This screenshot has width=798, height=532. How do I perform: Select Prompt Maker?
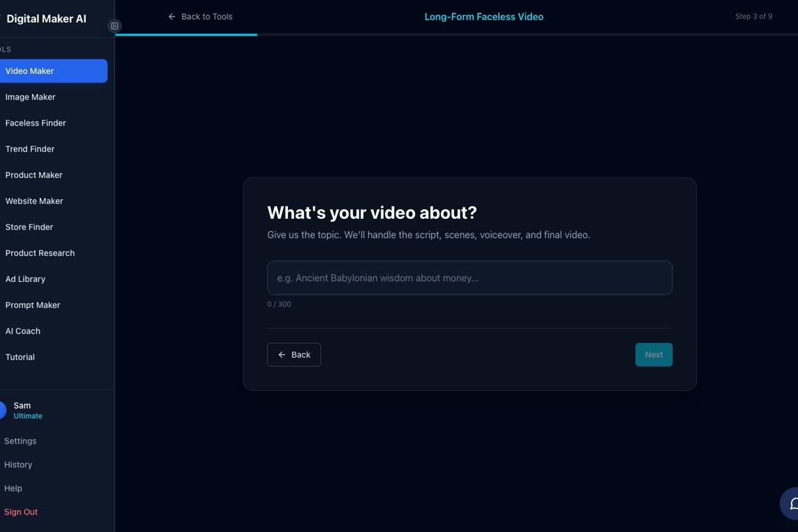(x=53, y=305)
